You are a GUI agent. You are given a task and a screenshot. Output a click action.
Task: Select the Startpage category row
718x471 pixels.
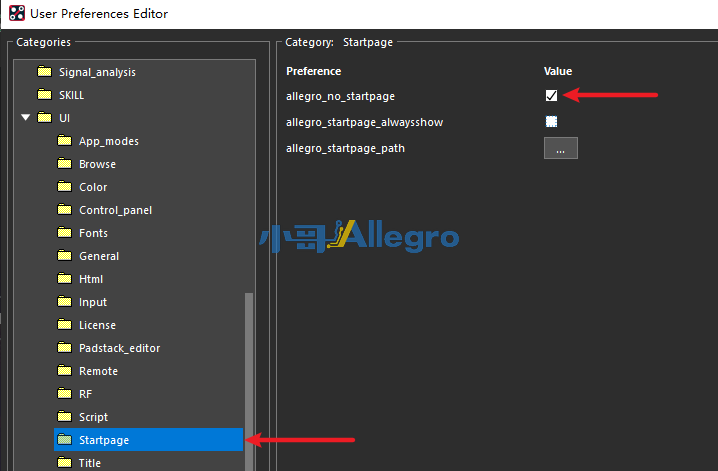coord(148,439)
